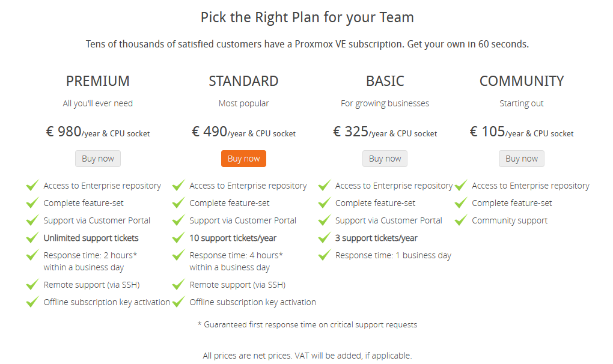This screenshot has width=613, height=364.
Task: Click checkmark next to Community support
Action: (461, 220)
